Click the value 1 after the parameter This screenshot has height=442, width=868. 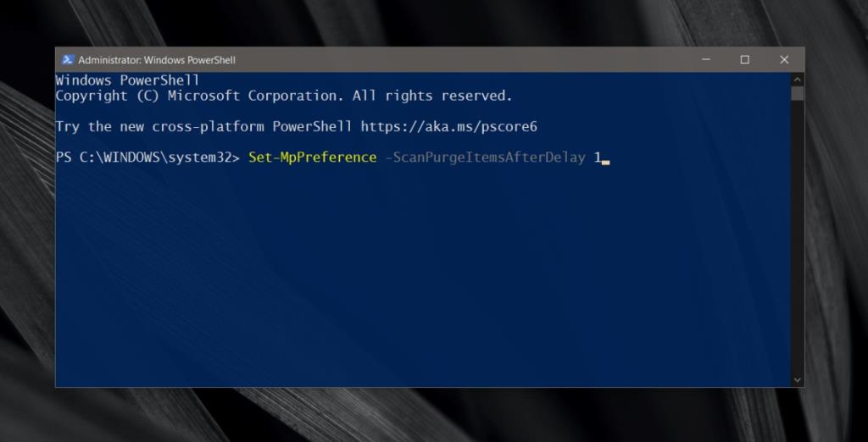(x=597, y=158)
